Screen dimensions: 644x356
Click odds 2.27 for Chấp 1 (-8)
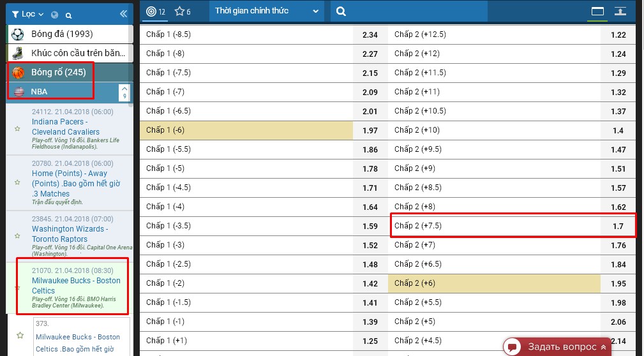(370, 54)
